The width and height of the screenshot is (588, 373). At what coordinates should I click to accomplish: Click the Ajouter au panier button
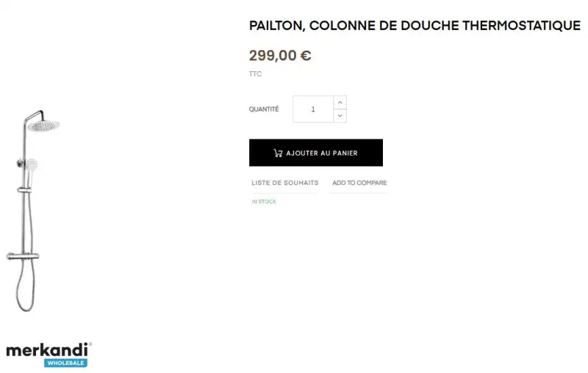point(316,153)
